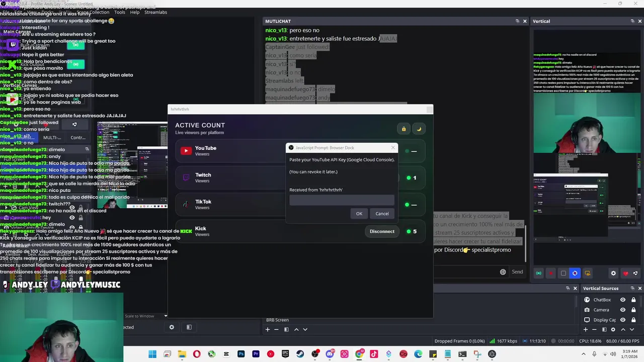Move source up in Vertical Sources
Screen dimensions: 644x362
coord(623,329)
